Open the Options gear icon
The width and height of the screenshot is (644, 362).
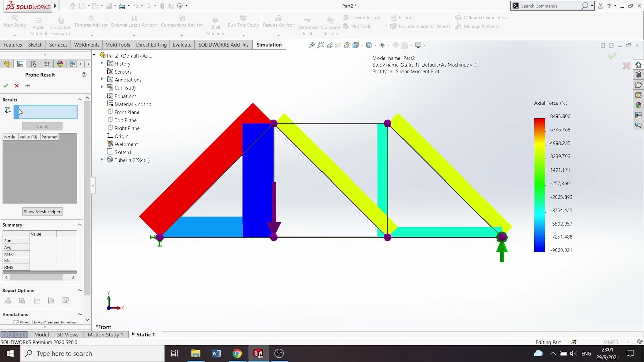coord(180,6)
